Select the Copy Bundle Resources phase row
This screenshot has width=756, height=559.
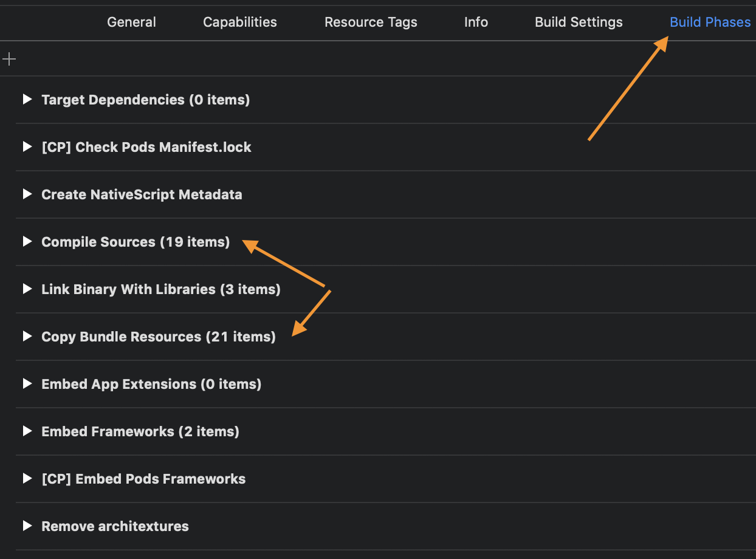pyautogui.click(x=158, y=336)
